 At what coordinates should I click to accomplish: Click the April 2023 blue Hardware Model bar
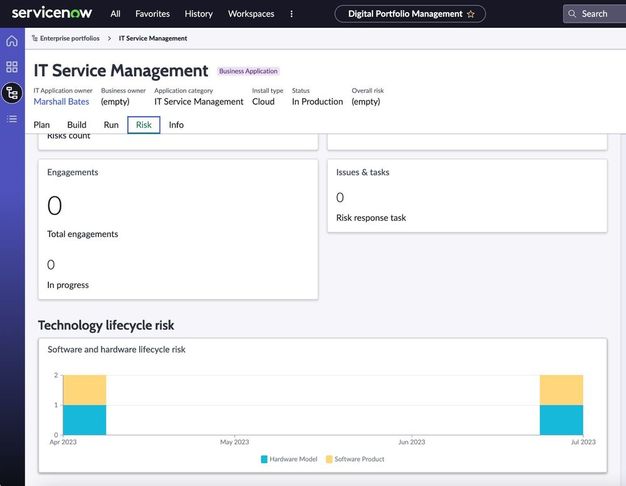point(84,420)
